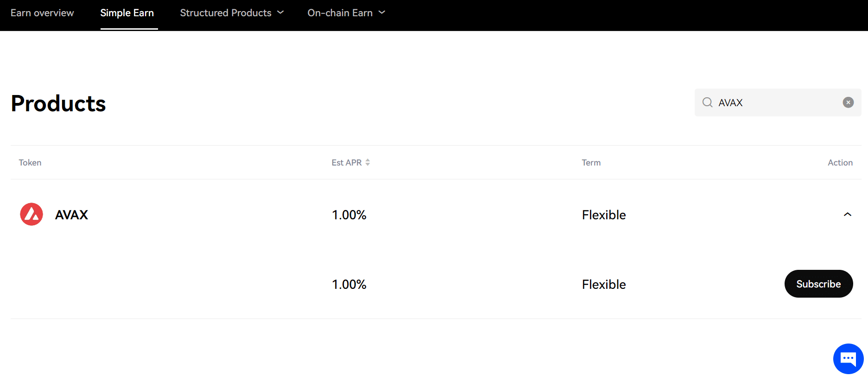Click inside the AVAX search field
The height and width of the screenshot is (376, 868).
778,102
